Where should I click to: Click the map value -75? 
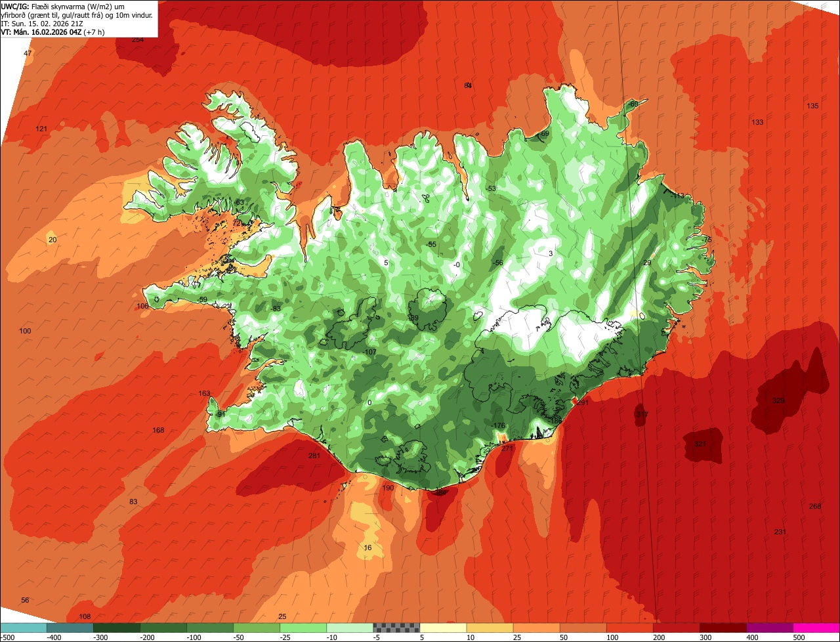706,240
